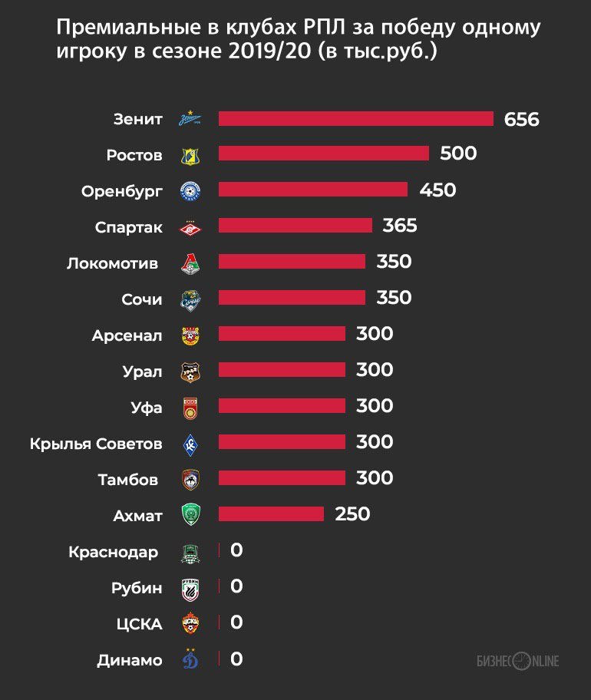Click the Rostov club crest
The height and width of the screenshot is (700, 591).
coord(190,155)
